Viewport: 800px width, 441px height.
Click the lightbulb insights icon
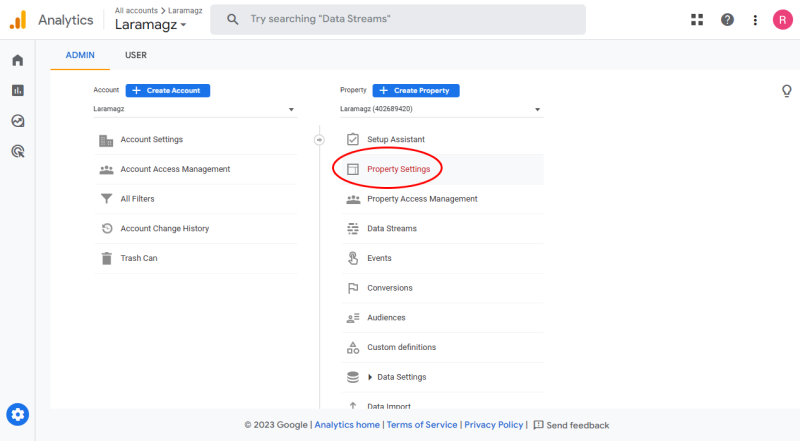pyautogui.click(x=787, y=91)
